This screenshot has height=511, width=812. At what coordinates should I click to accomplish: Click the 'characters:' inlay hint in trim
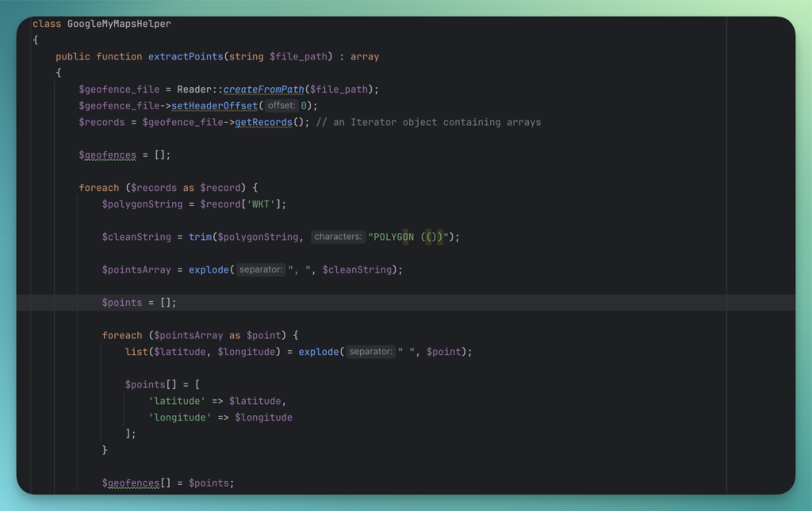pyautogui.click(x=338, y=237)
